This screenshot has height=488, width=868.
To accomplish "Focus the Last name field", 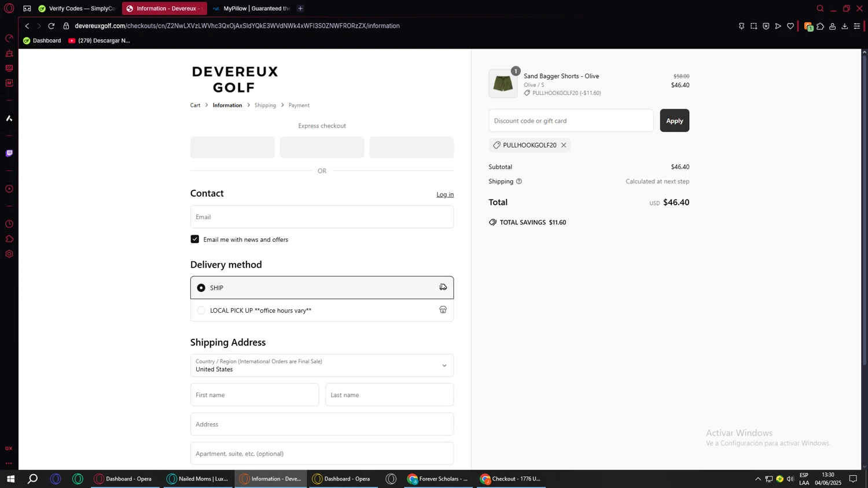I will point(389,395).
